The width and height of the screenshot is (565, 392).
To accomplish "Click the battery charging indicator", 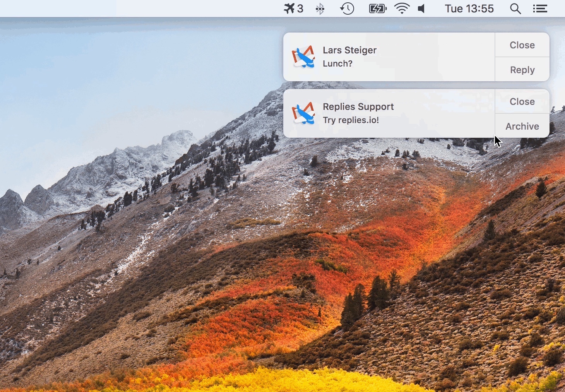I will point(377,9).
